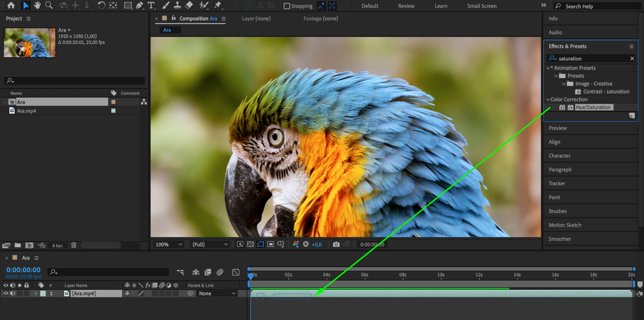Open the 100% magnification dropdown
Screen dimensions: 644x320
pyautogui.click(x=169, y=244)
